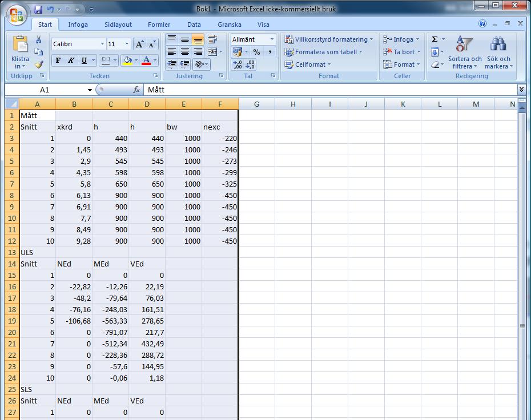Open the Tal dialog launcher
The height and width of the screenshot is (420, 531).
tap(273, 75)
